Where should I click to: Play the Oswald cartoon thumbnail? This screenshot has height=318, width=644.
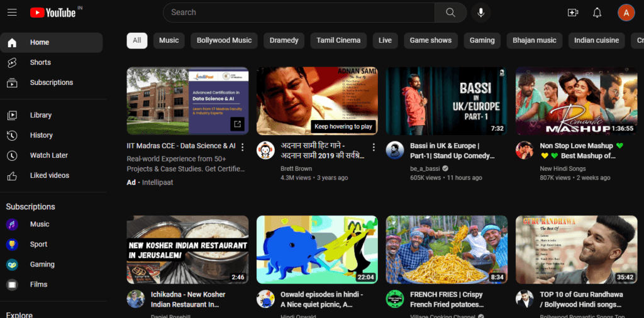(x=317, y=249)
